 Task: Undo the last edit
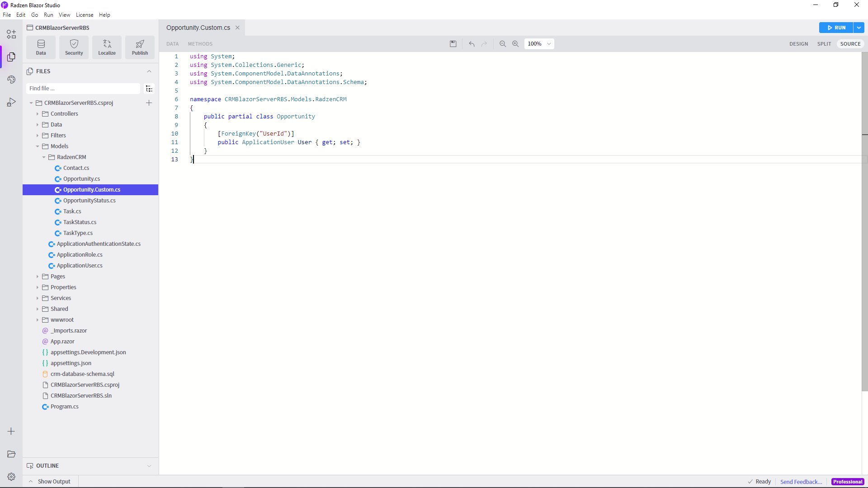tap(472, 44)
